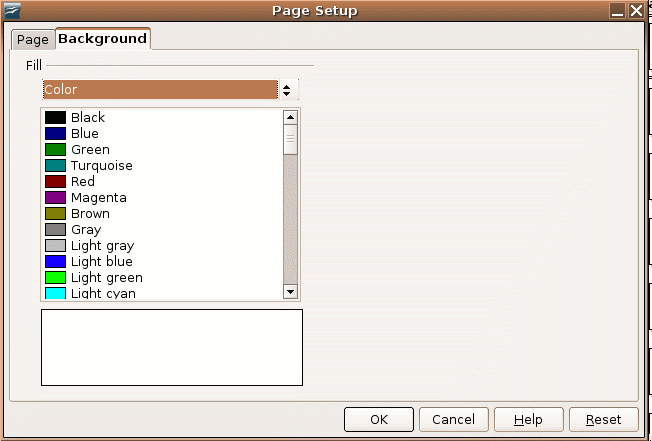Click the white color preview box
The width and height of the screenshot is (652, 441).
(172, 347)
